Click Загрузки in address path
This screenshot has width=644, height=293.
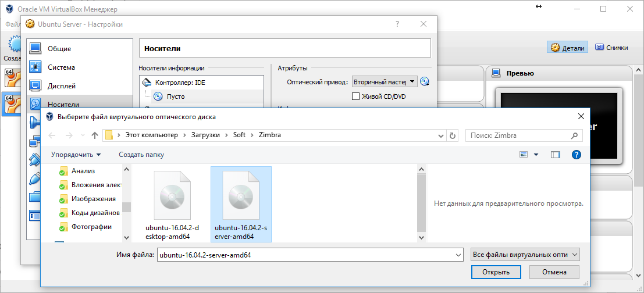point(205,135)
